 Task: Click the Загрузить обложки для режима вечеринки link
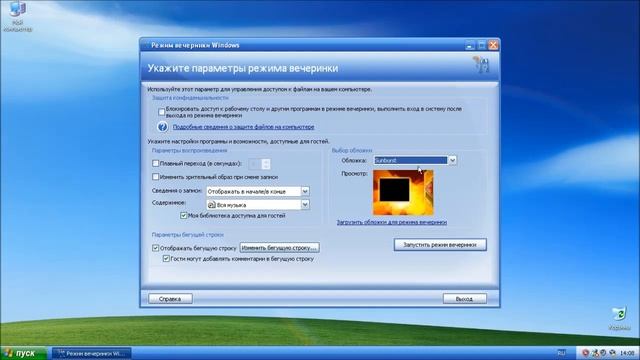coord(391,222)
